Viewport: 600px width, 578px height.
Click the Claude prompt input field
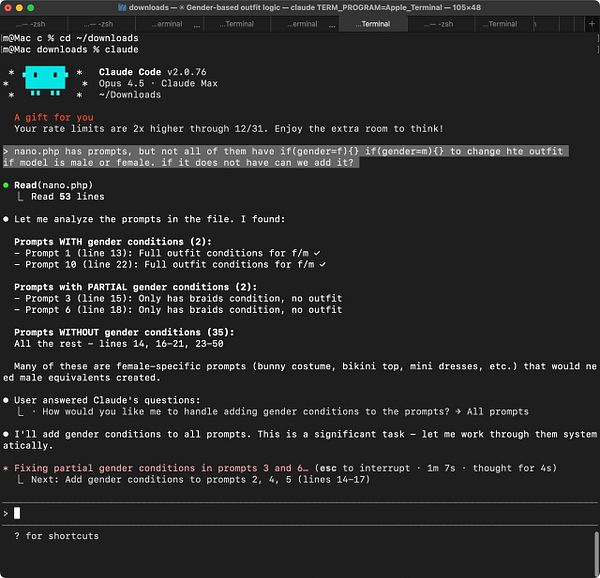(300, 513)
